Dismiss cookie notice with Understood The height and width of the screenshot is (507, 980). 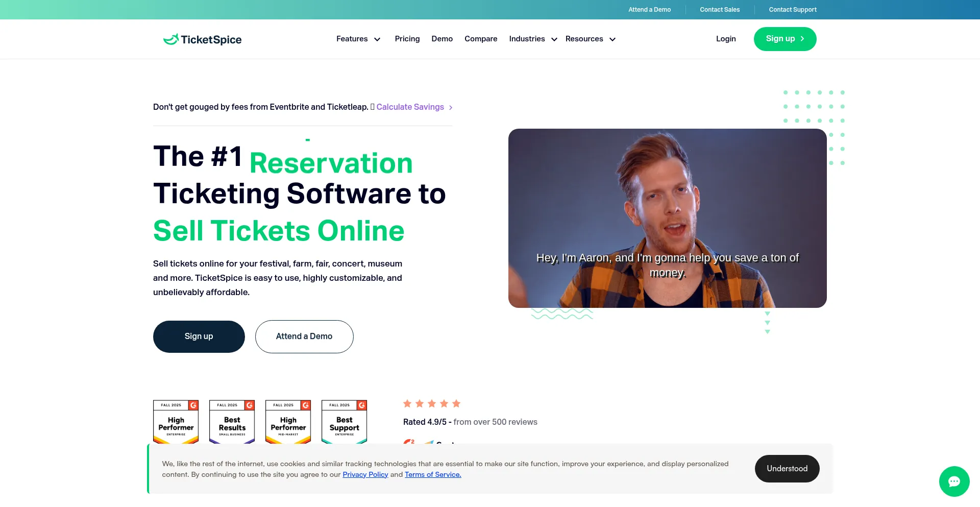click(x=787, y=469)
